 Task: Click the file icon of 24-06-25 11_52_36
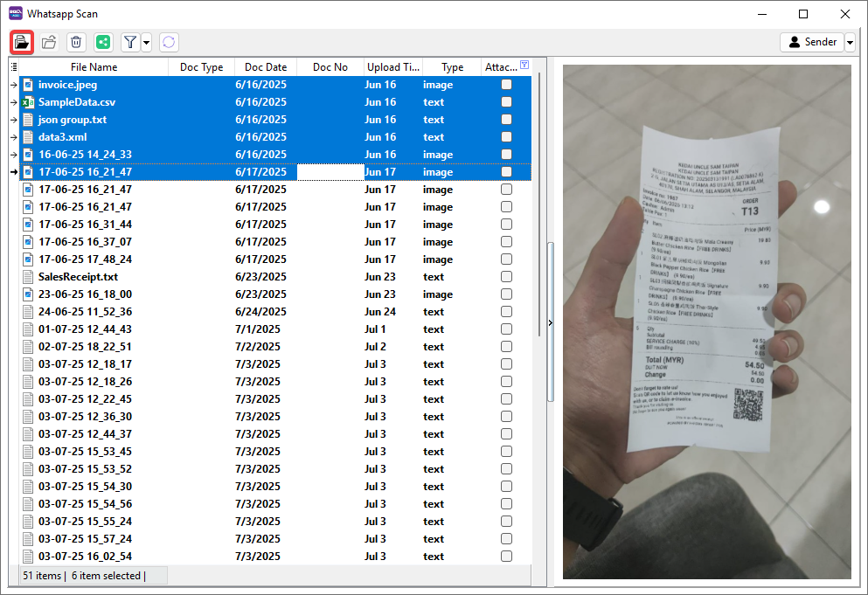click(x=28, y=312)
